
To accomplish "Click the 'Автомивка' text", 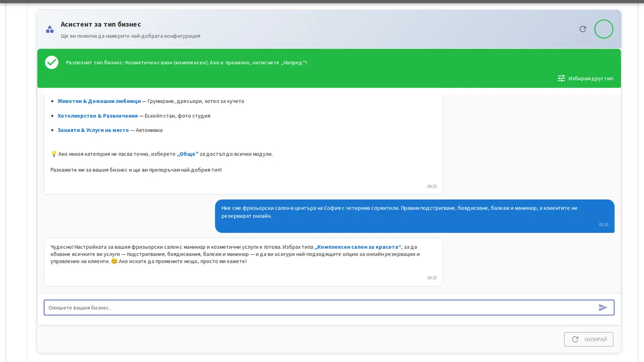I will (149, 130).
